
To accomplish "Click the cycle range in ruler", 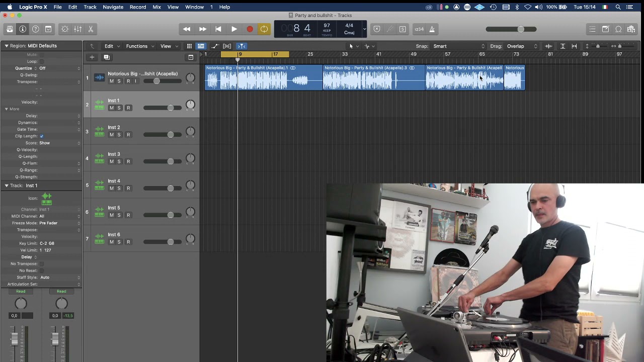I will click(255, 54).
